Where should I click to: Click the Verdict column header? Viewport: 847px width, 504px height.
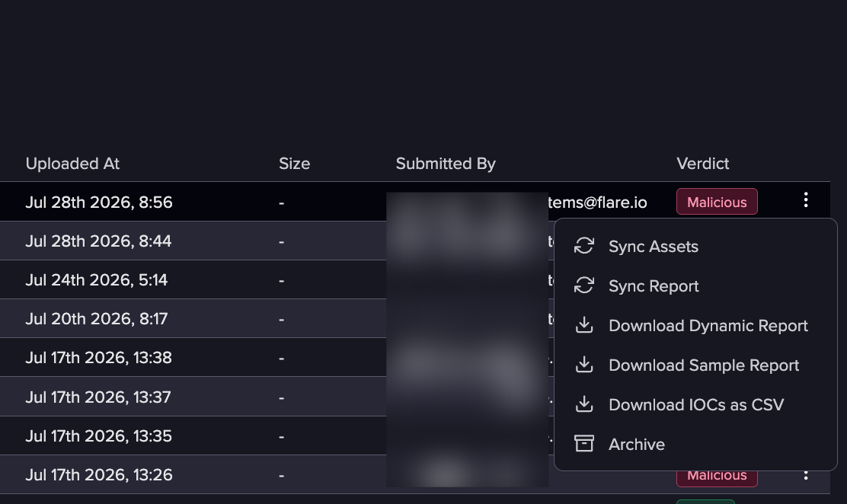(x=703, y=164)
